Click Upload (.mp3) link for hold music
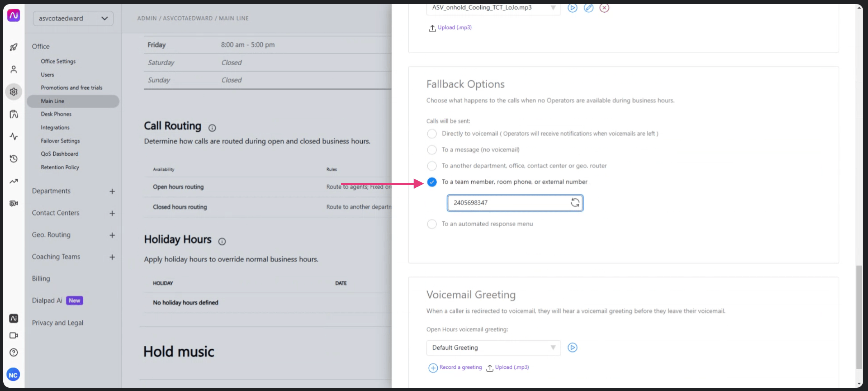 [450, 27]
